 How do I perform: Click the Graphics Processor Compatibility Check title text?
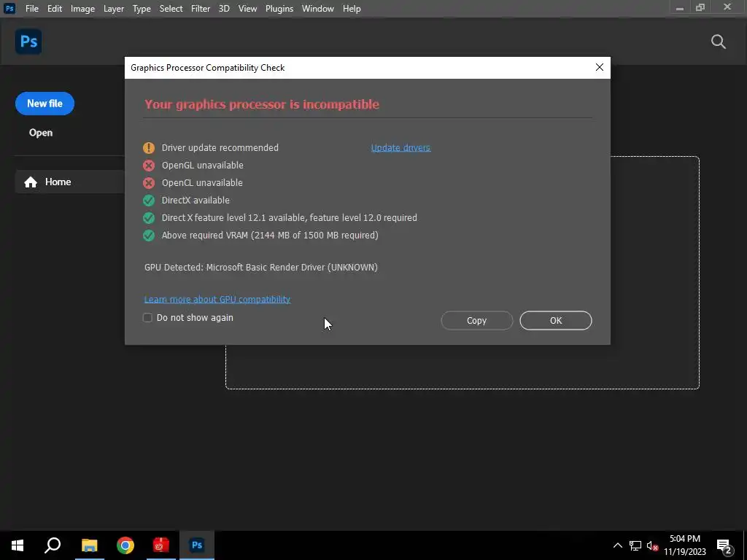[208, 68]
